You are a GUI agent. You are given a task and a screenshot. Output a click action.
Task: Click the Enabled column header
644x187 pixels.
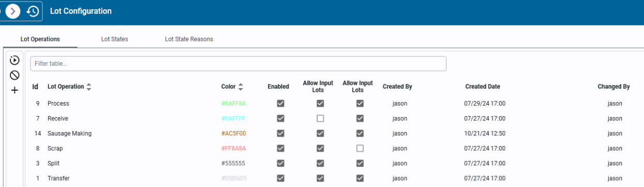point(278,87)
